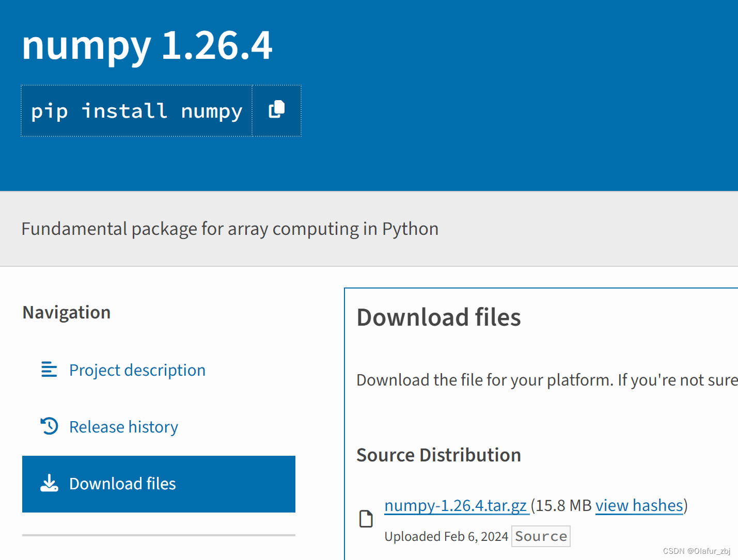Click the 15.8 MB file size text
Image resolution: width=738 pixels, height=560 pixels.
pos(564,505)
